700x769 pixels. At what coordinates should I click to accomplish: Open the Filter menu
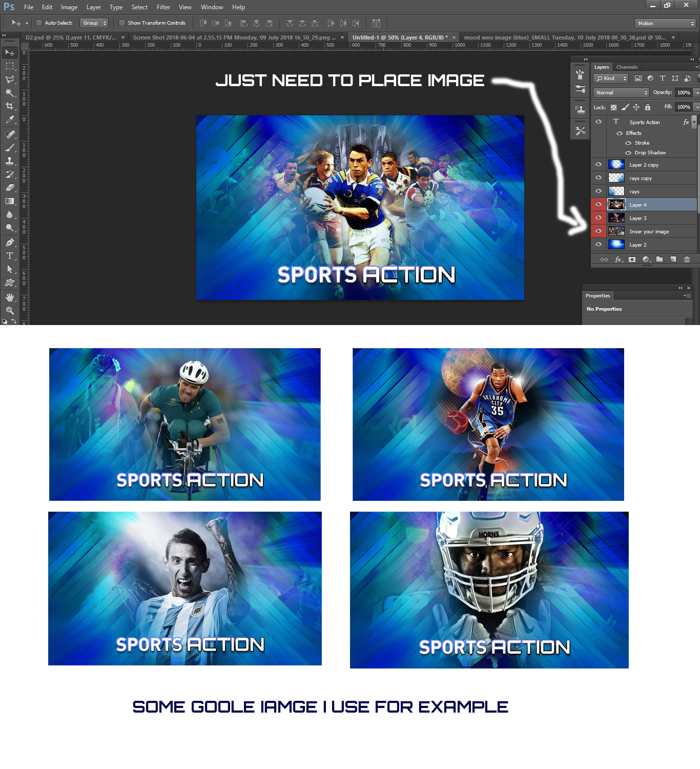pos(163,7)
